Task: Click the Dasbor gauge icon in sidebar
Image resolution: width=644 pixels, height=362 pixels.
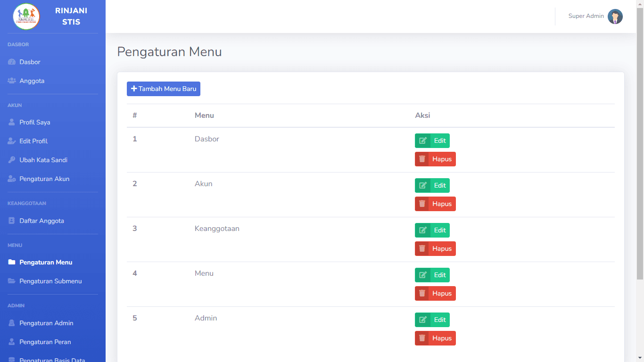Action: tap(12, 62)
